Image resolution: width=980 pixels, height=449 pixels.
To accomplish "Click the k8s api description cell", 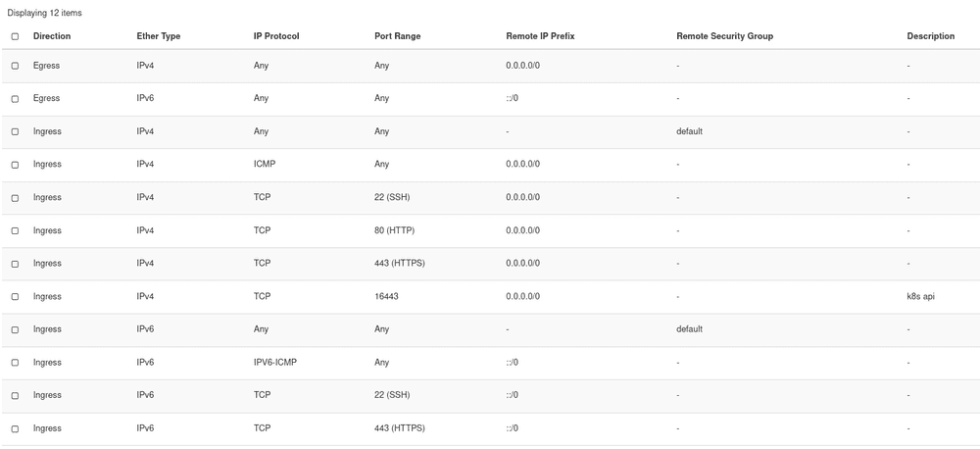I will pyautogui.click(x=920, y=296).
